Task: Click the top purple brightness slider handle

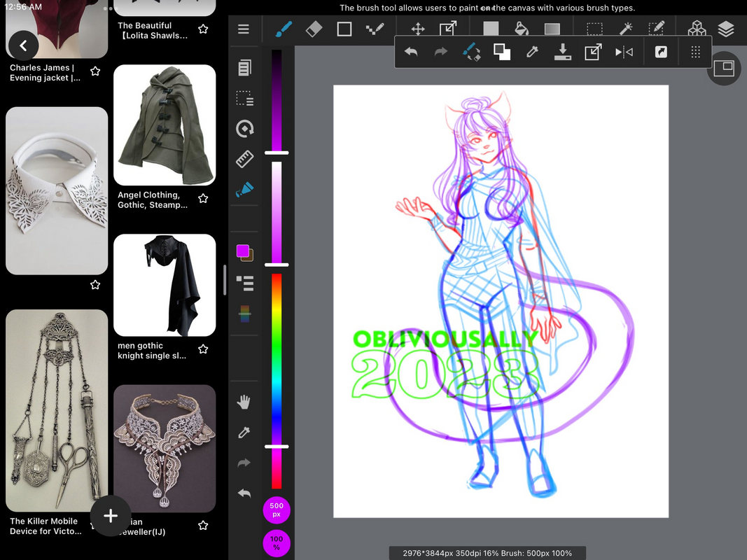Action: 277,153
